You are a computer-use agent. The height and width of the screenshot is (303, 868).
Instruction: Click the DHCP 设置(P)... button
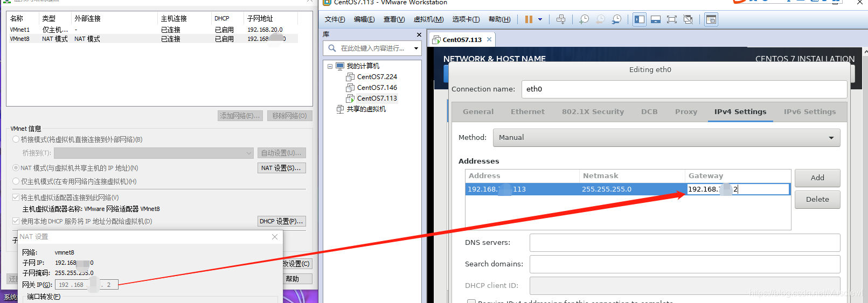pos(282,221)
